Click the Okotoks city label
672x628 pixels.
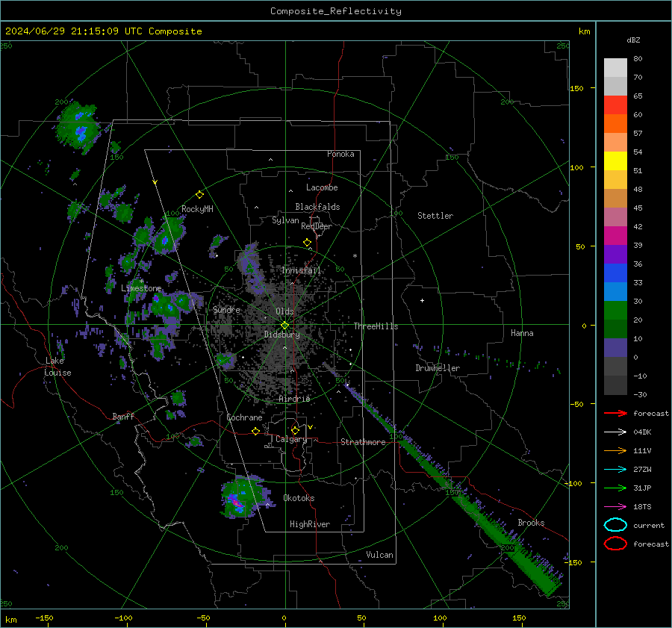pos(299,498)
